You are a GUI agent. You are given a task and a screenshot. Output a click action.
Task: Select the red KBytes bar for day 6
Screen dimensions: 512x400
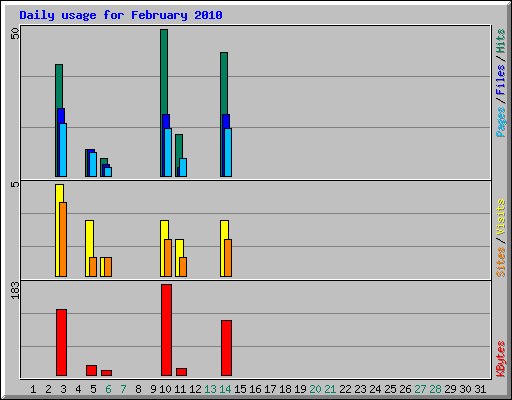pos(106,373)
